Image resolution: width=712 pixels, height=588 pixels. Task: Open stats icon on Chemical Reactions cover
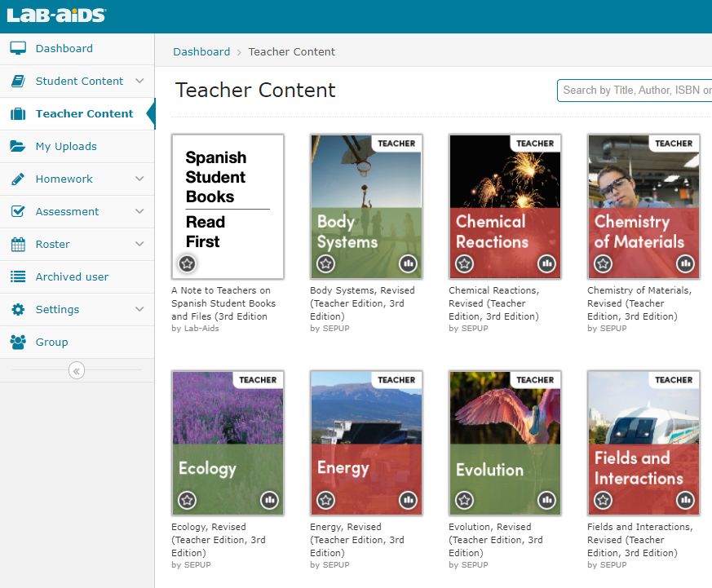coord(546,263)
